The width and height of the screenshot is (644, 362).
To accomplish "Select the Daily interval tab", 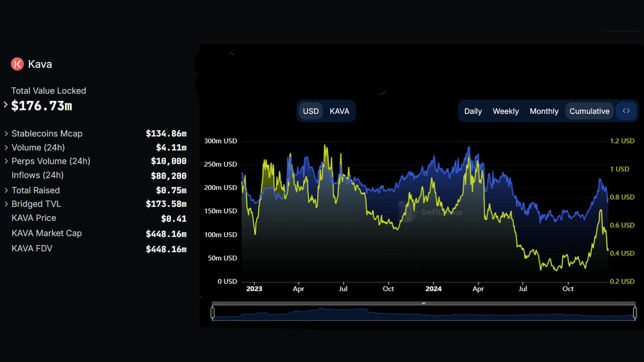I will (x=473, y=111).
